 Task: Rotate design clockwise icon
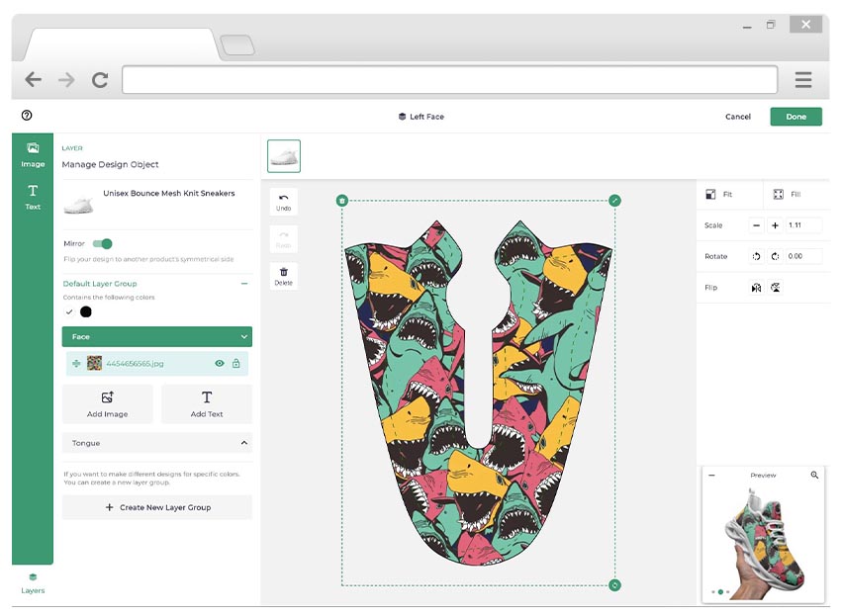[x=775, y=256]
